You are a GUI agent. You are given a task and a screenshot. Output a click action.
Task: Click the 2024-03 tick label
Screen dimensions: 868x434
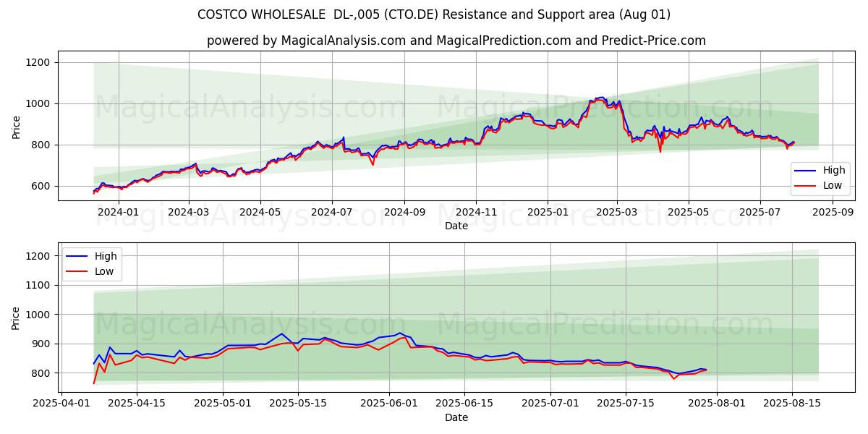point(189,212)
